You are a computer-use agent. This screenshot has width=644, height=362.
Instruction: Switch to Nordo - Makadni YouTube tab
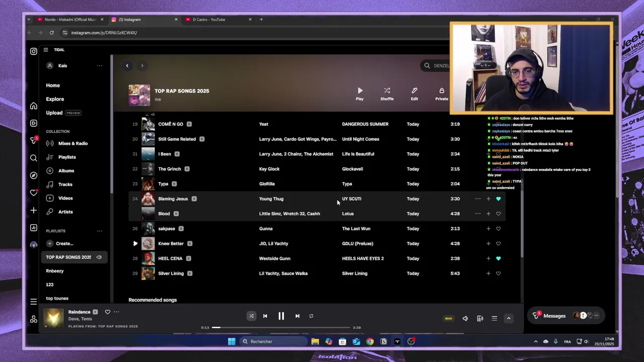click(70, 19)
